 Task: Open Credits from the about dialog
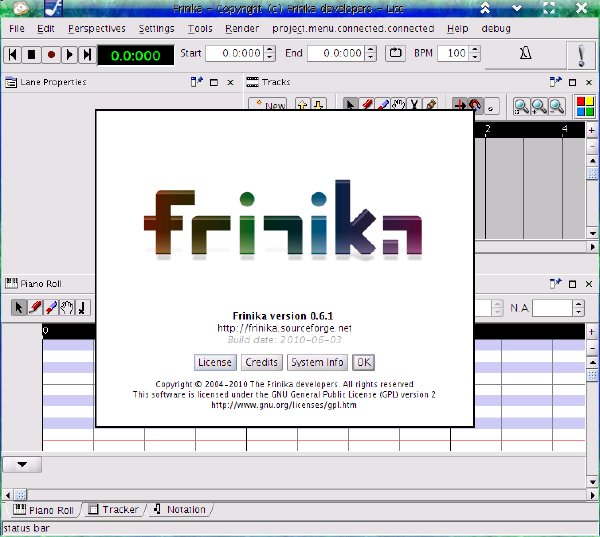click(262, 362)
